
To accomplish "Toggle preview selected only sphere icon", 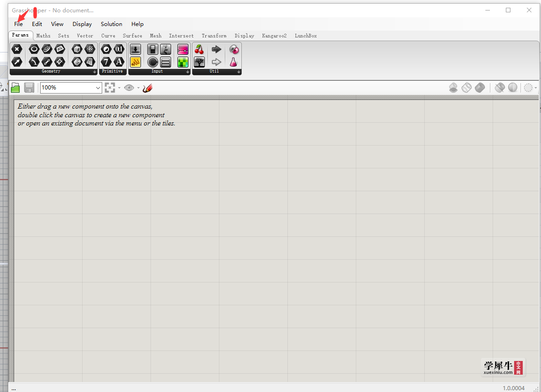I will click(513, 88).
